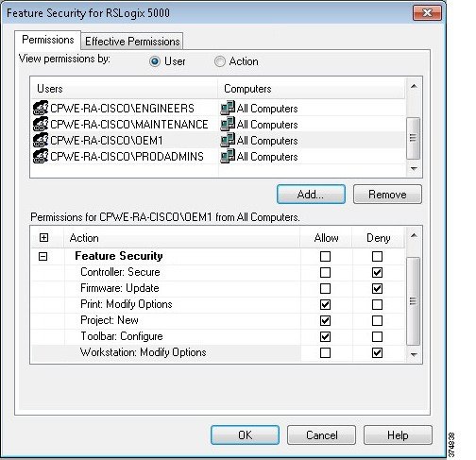The height and width of the screenshot is (460, 476).
Task: Select the Controller: Secure action row
Action: [218, 272]
